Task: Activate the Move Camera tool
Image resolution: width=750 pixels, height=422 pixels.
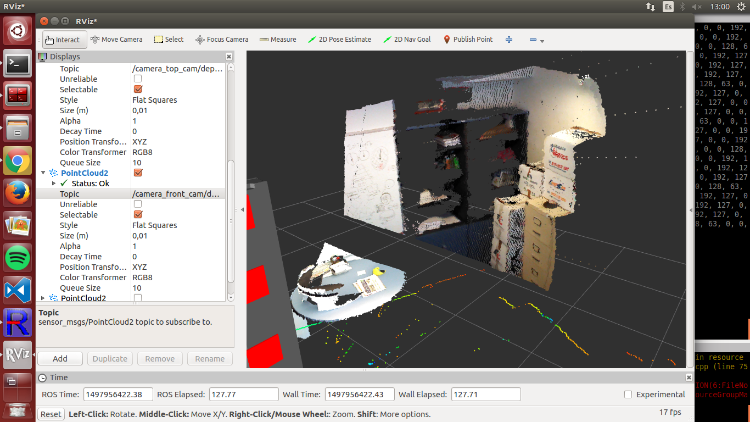Action: (116, 39)
